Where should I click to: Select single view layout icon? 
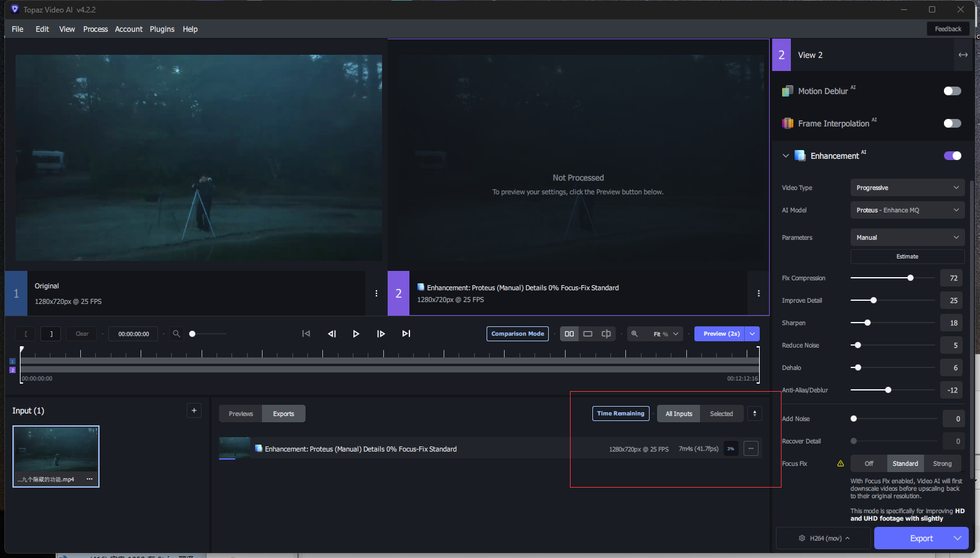[x=587, y=334]
